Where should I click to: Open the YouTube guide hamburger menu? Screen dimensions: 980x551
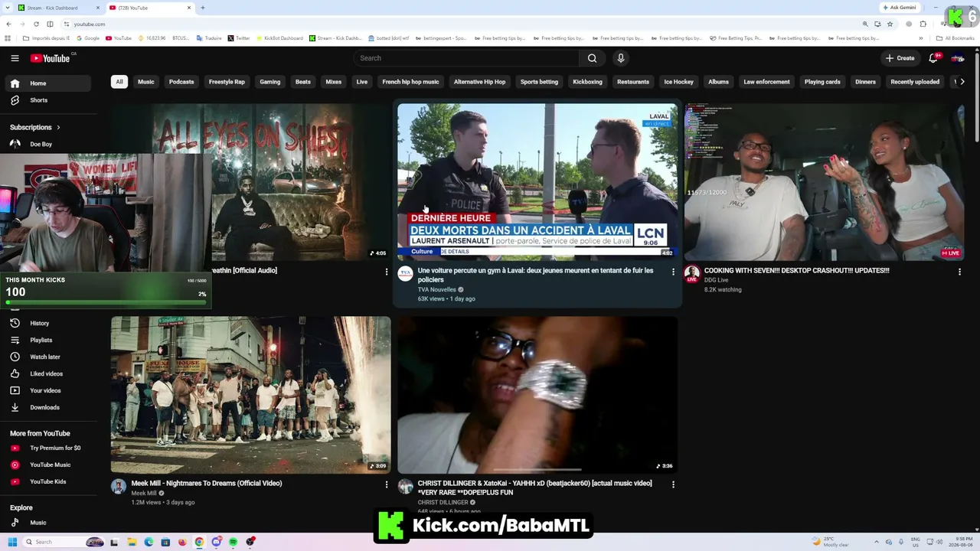[x=15, y=58]
